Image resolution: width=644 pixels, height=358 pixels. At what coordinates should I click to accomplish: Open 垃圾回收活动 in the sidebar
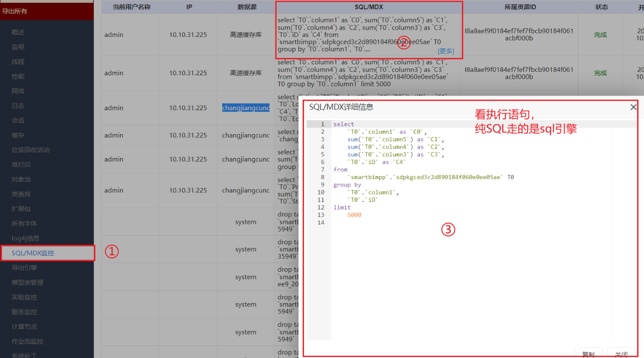(30, 150)
